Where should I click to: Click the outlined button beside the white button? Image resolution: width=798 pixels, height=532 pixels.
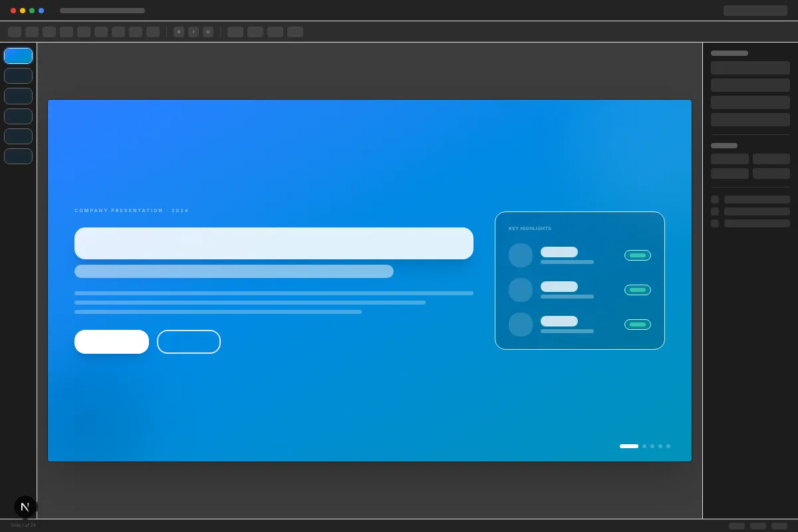point(189,342)
